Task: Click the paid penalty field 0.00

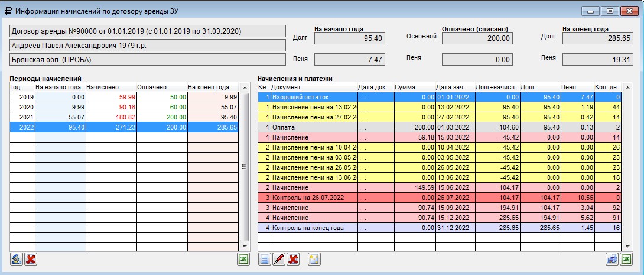Action: (477, 60)
